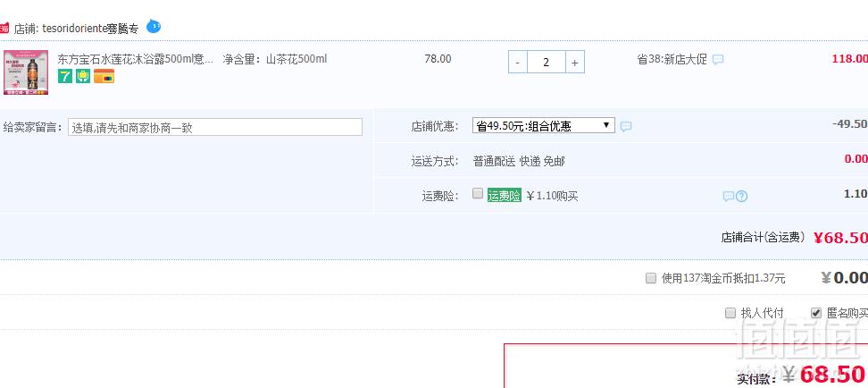Click the unit price 78.00
868x388 pixels.
tap(438, 59)
